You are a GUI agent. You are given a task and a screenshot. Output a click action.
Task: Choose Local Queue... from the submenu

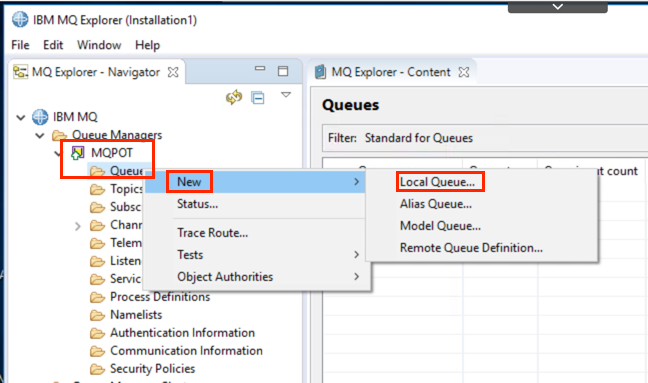(x=437, y=182)
